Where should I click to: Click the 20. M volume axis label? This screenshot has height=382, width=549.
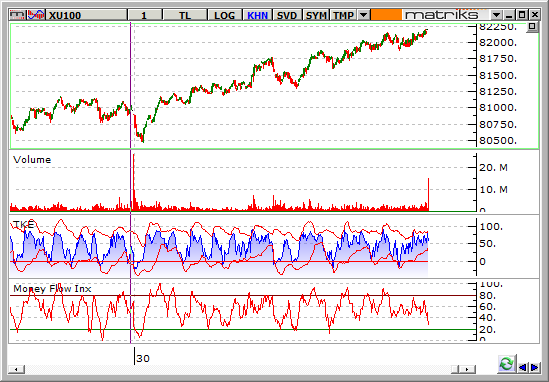tap(493, 168)
